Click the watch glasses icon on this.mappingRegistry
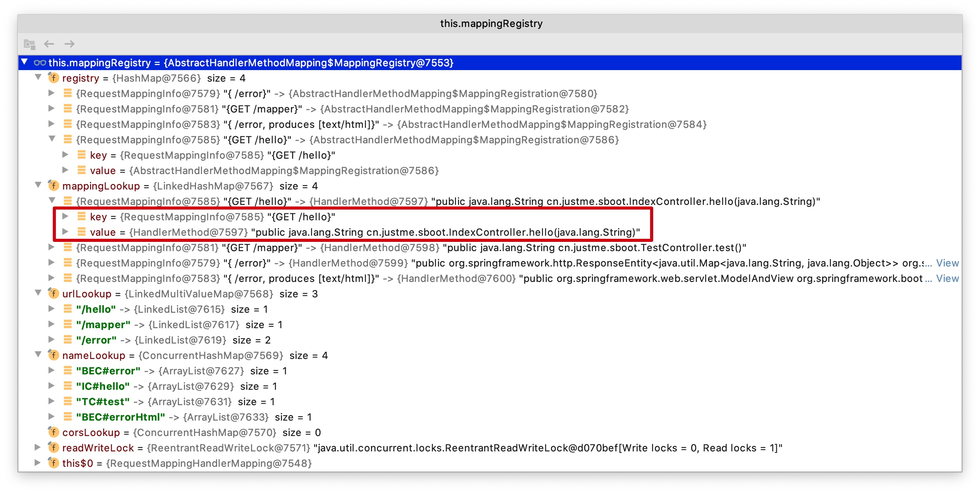 (40, 63)
